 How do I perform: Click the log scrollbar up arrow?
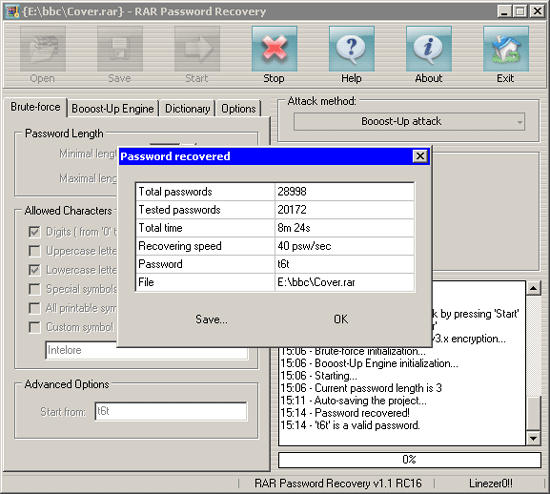[534, 288]
